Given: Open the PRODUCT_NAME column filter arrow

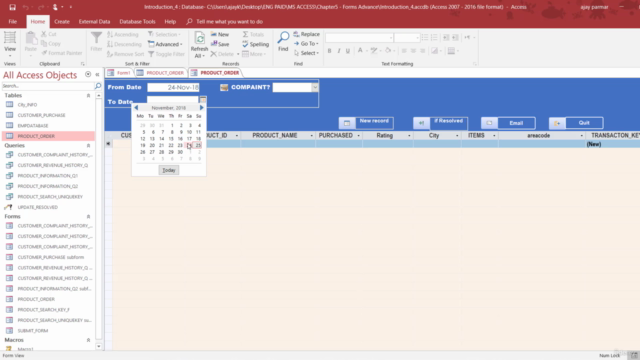Looking at the screenshot, I should click(x=311, y=136).
